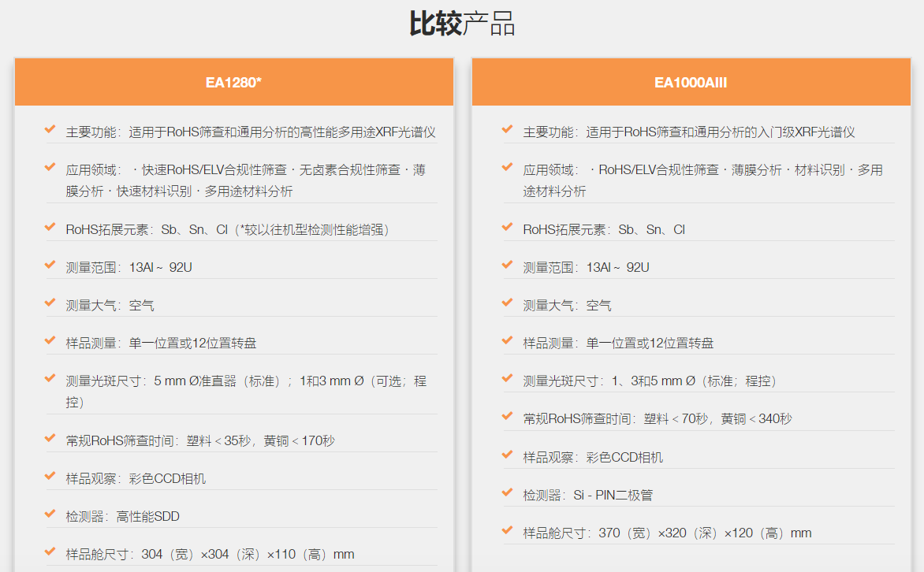
Task: Click EA1000AIII 彩色CCD相机 text
Action: (x=624, y=458)
